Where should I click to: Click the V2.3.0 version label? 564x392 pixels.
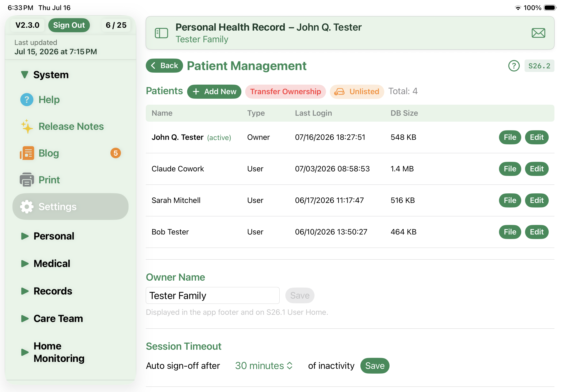(27, 25)
